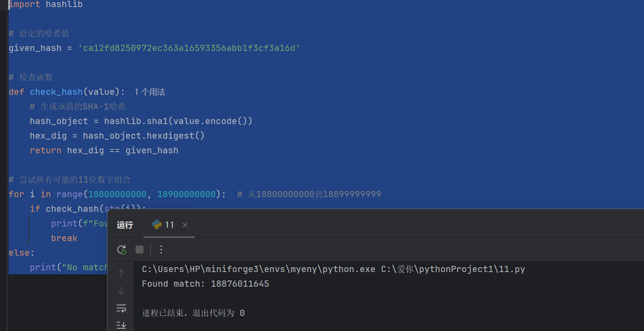Click the 运行 tool window title
This screenshot has width=644, height=331.
click(x=125, y=225)
